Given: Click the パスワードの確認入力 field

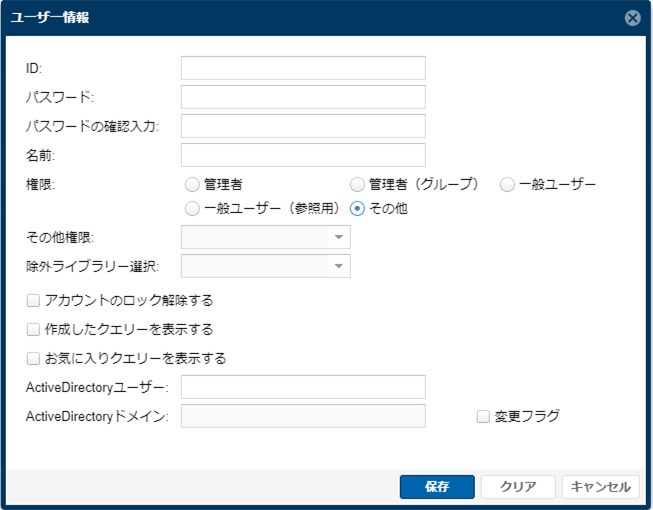Looking at the screenshot, I should 303,126.
